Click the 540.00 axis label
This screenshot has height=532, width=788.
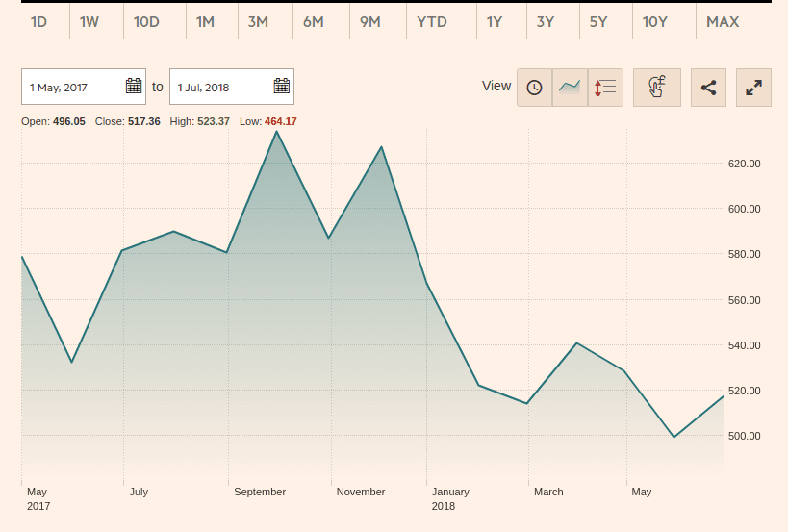[x=745, y=345]
